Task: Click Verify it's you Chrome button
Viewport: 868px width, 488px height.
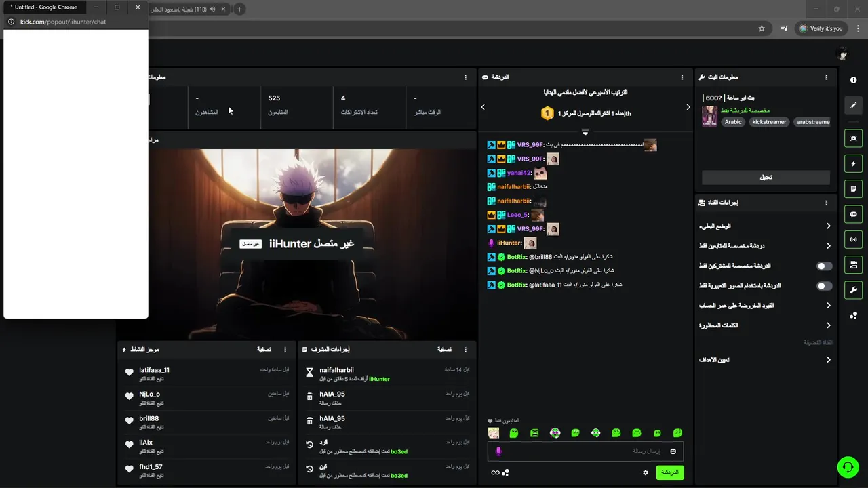Action: click(x=821, y=28)
